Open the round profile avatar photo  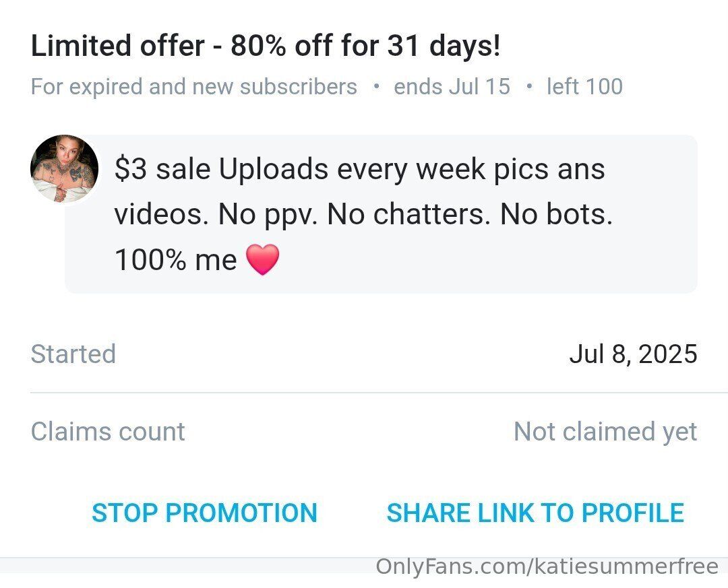(65, 168)
